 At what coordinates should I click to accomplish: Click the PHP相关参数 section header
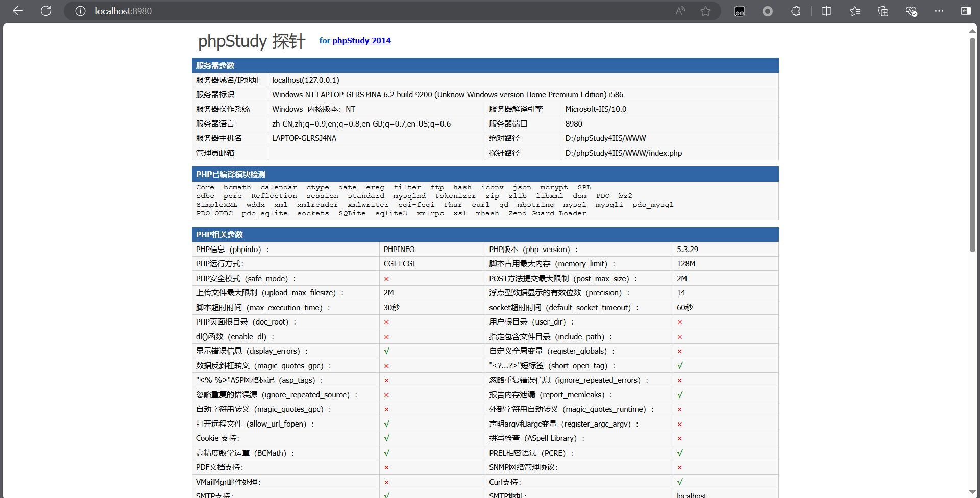[485, 234]
